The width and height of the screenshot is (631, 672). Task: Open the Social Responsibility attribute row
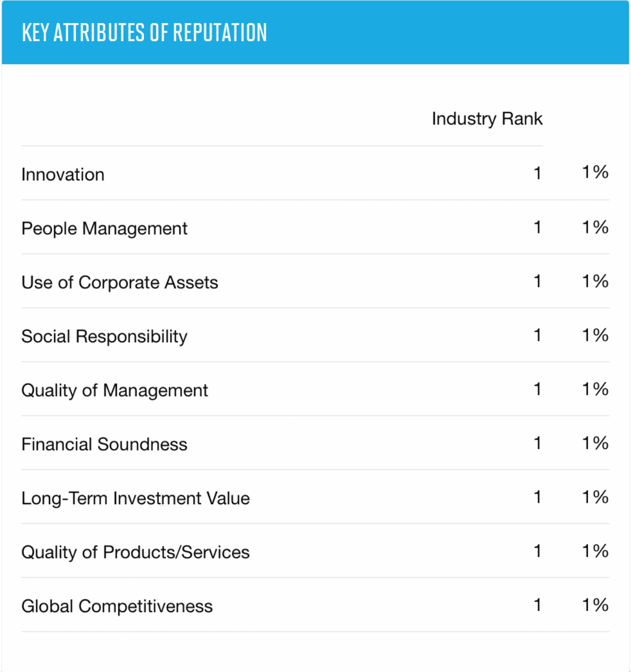pyautogui.click(x=104, y=337)
